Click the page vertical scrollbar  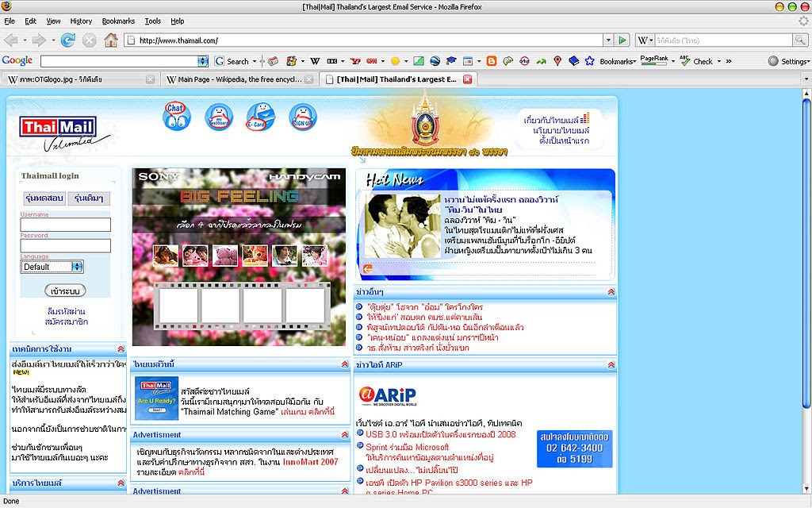[806, 291]
